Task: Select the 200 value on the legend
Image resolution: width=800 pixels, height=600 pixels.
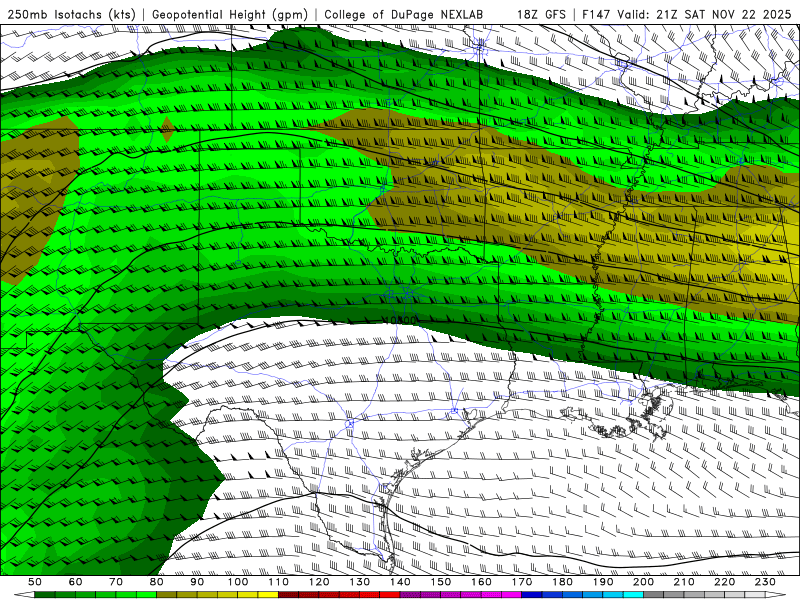Action: tap(643, 582)
